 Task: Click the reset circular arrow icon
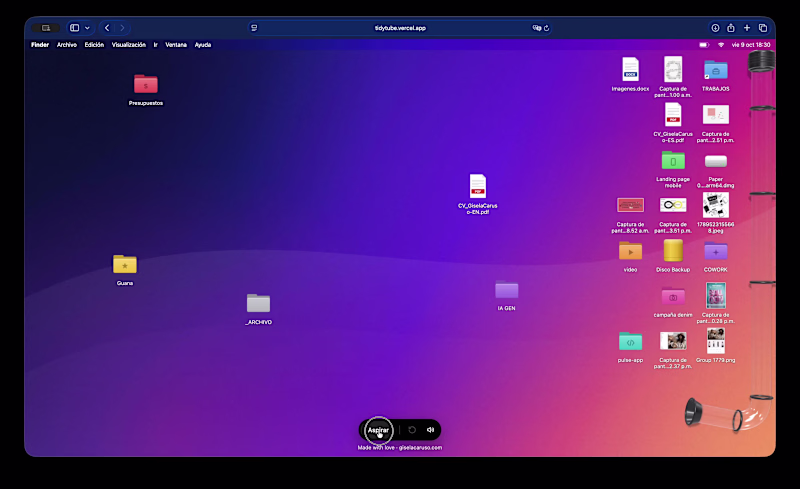(412, 430)
